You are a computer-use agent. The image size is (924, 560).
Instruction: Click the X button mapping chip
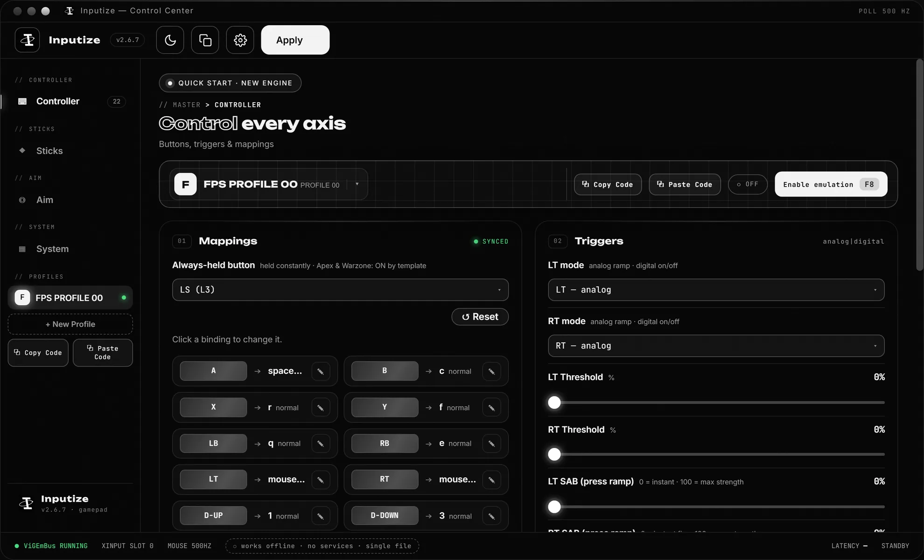pos(213,407)
